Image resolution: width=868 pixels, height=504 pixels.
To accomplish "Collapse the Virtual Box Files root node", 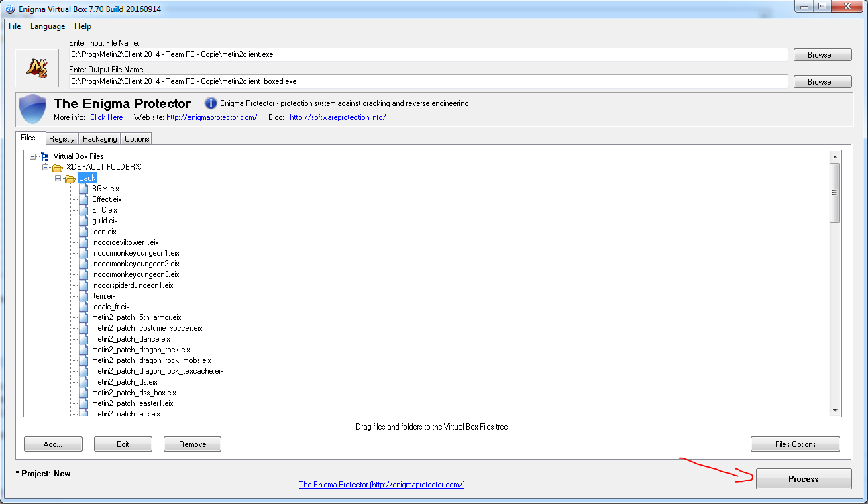I will click(33, 156).
